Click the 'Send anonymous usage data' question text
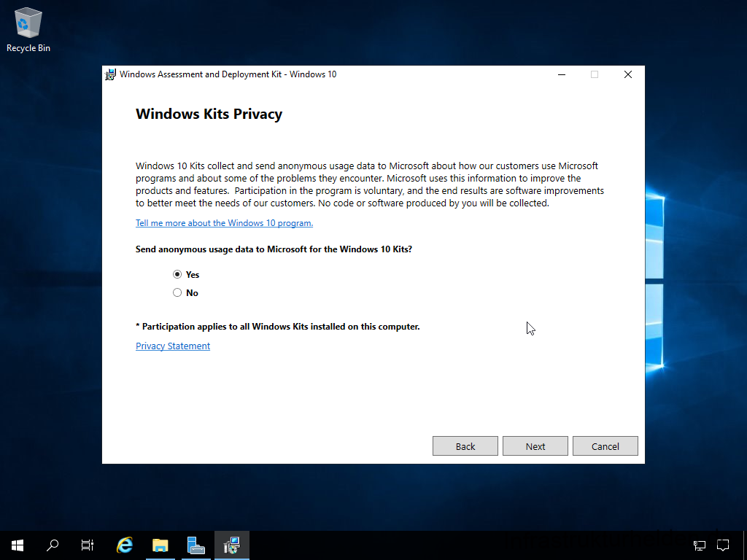This screenshot has width=747, height=560. (274, 249)
